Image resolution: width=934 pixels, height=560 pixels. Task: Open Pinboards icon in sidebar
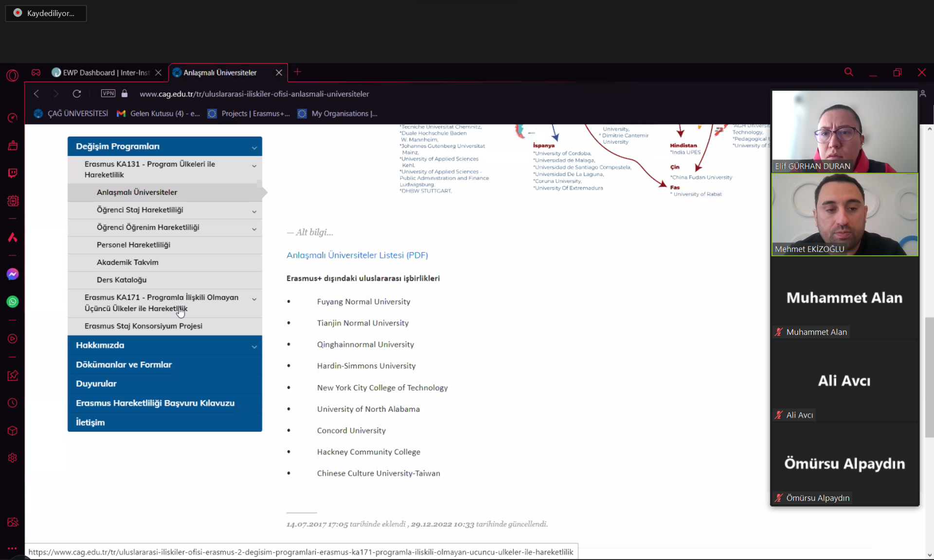click(x=13, y=375)
